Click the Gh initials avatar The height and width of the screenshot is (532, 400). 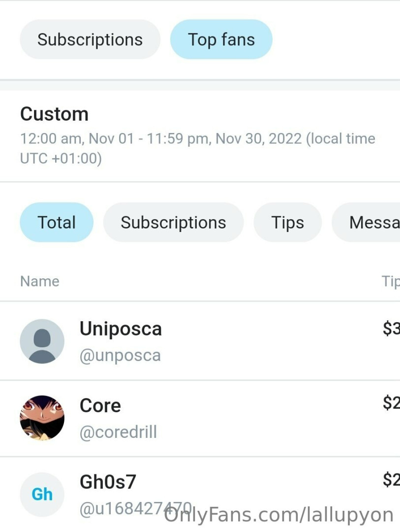(42, 494)
